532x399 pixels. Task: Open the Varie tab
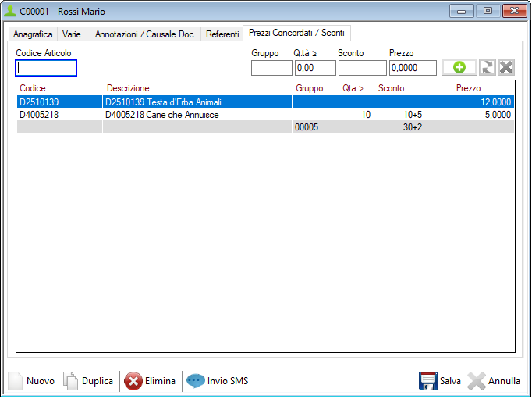72,34
